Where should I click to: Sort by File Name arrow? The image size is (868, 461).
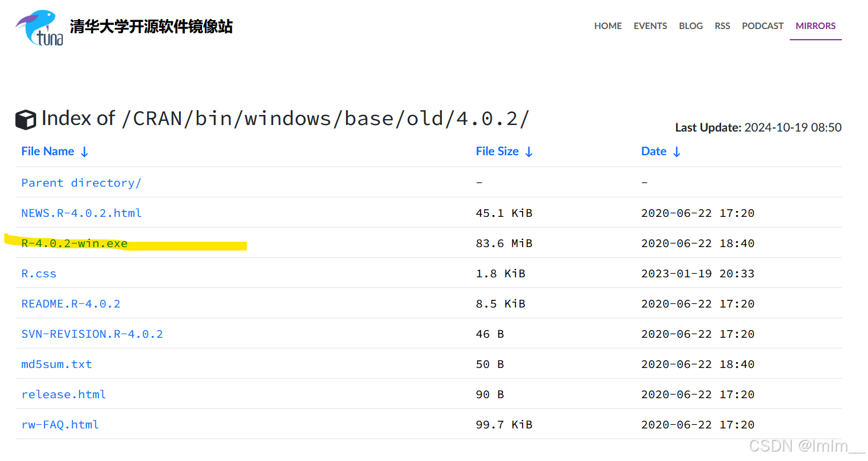[x=84, y=152]
